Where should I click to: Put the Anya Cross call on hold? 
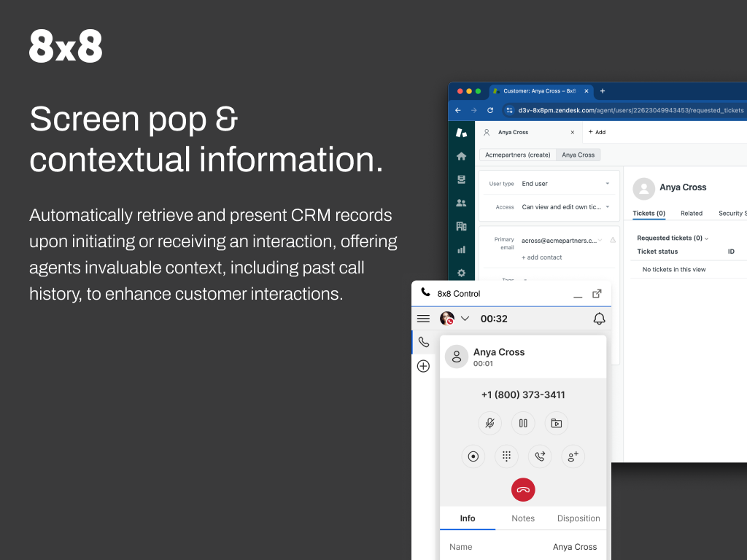(x=523, y=423)
